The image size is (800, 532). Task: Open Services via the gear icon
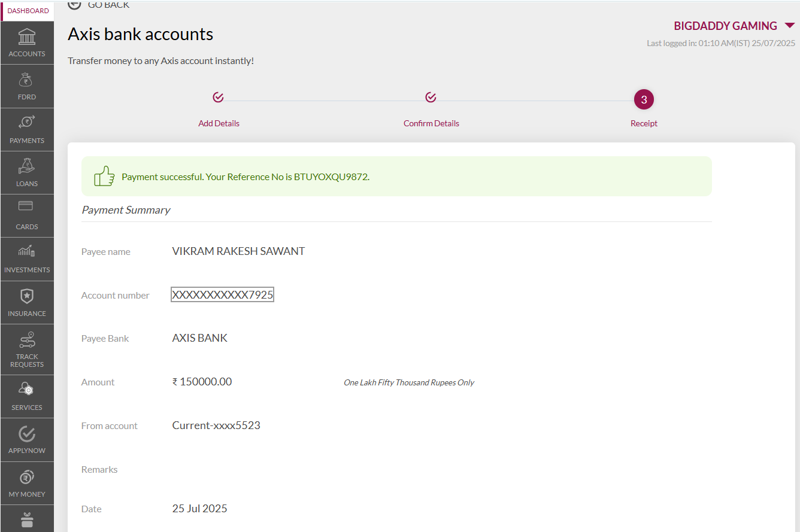[27, 390]
